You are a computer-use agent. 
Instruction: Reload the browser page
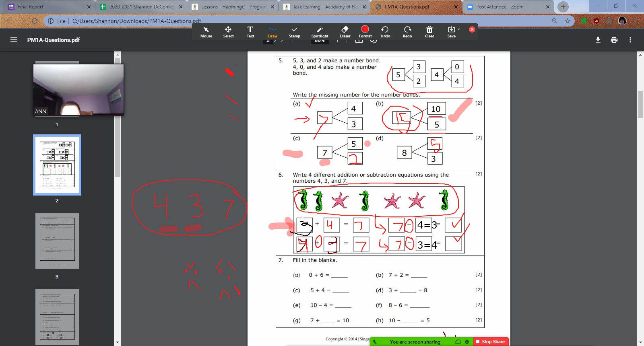coord(35,21)
